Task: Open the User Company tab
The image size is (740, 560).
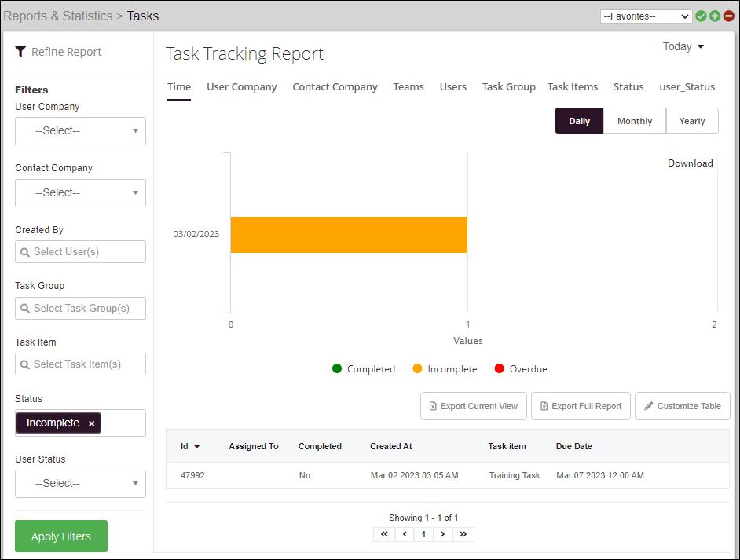Action: pos(242,87)
